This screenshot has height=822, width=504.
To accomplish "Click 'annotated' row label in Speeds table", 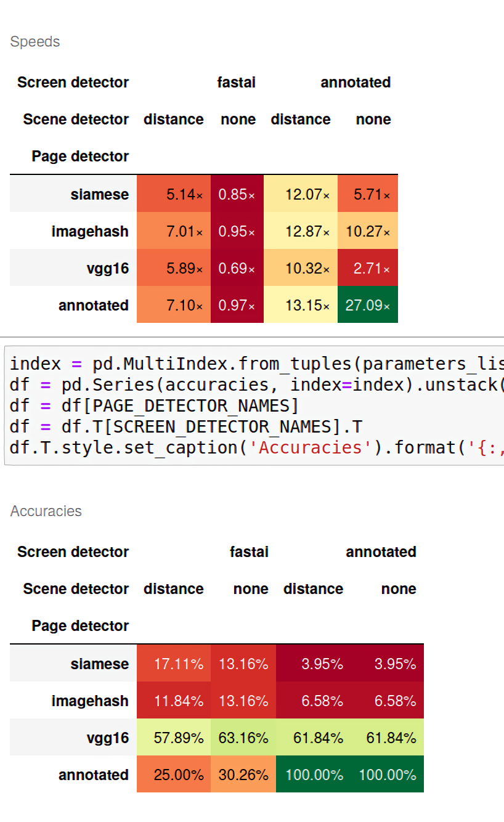I will pos(94,306).
